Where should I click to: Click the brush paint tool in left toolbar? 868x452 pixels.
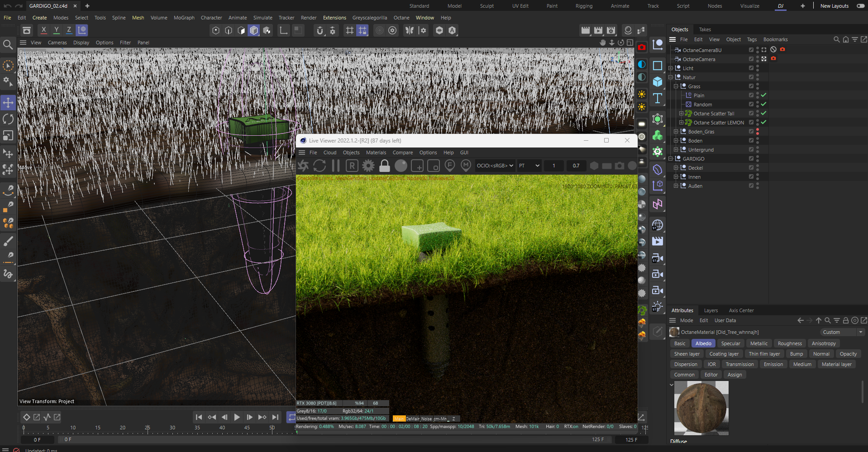(x=8, y=241)
